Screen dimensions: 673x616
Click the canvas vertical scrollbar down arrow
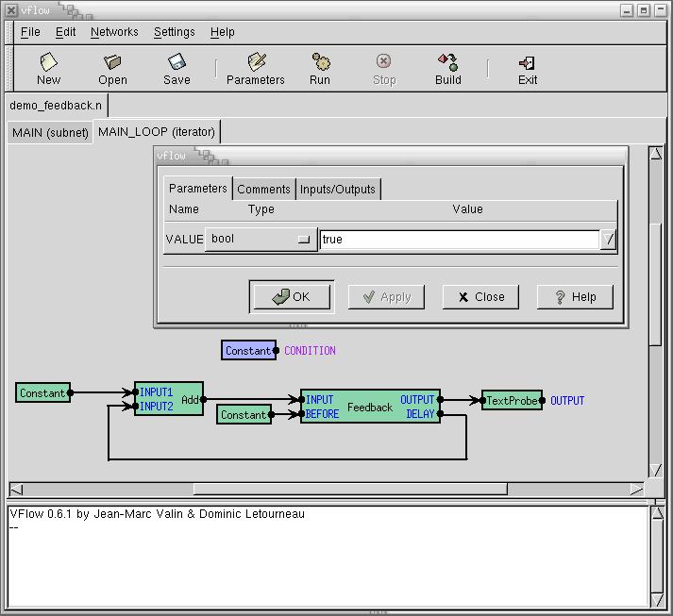pos(655,470)
